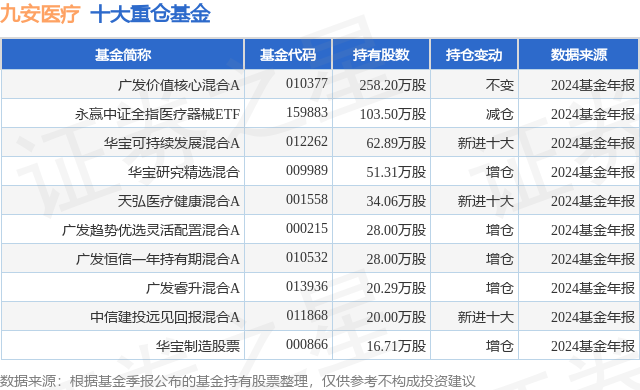Click the 减仓 status in ETF row
The image size is (640, 390).
tap(499, 114)
